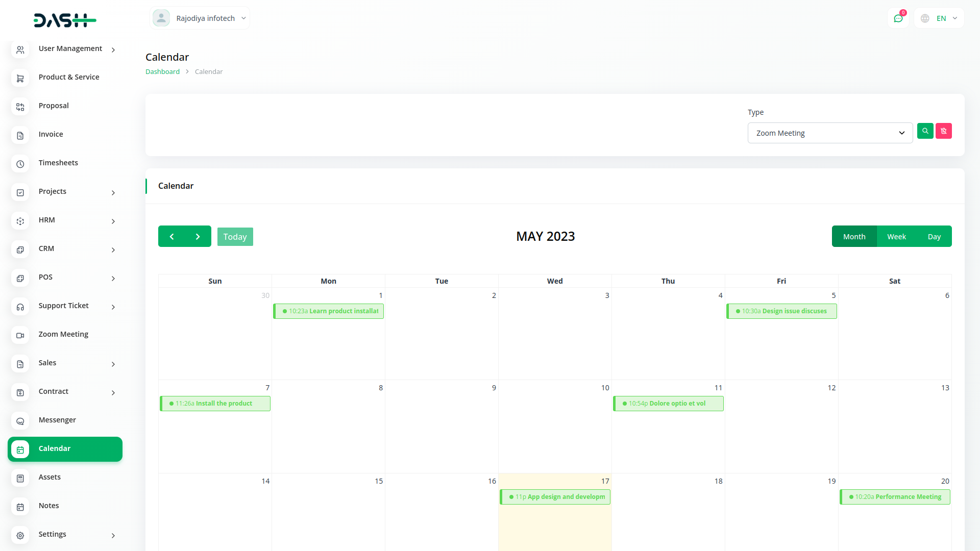Click the Today button

[x=235, y=237]
